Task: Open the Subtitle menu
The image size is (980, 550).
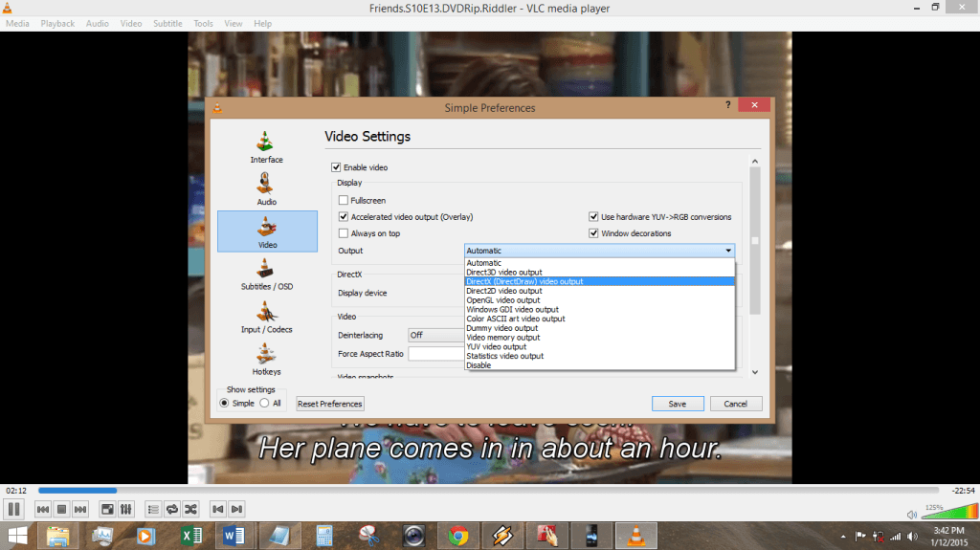Action: [x=167, y=24]
